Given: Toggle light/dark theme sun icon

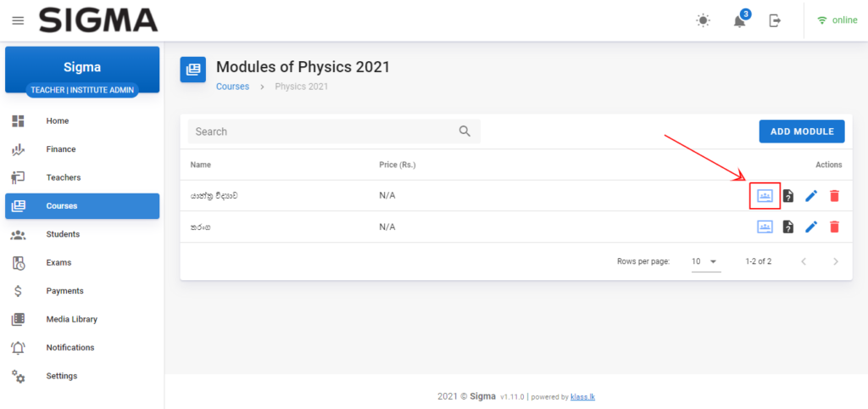Looking at the screenshot, I should 703,20.
